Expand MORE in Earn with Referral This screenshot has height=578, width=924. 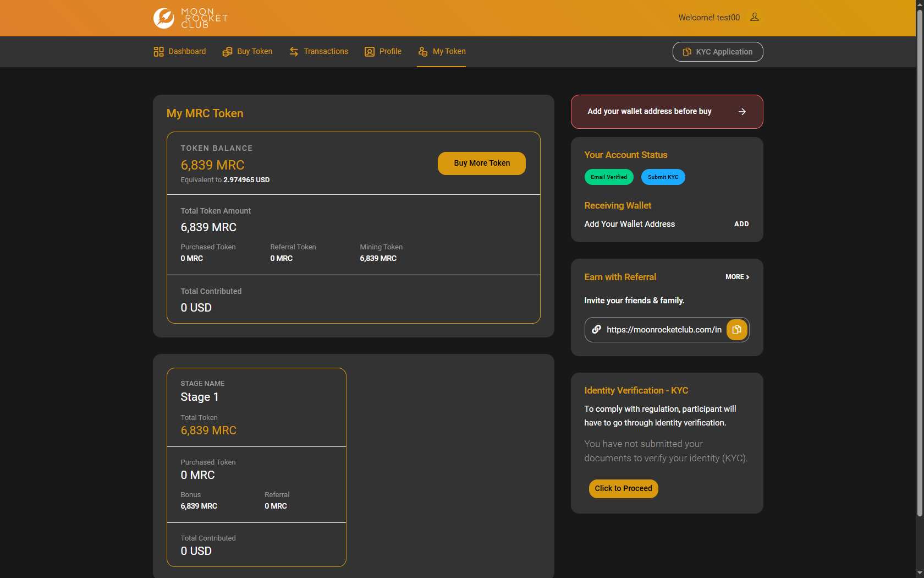point(737,277)
